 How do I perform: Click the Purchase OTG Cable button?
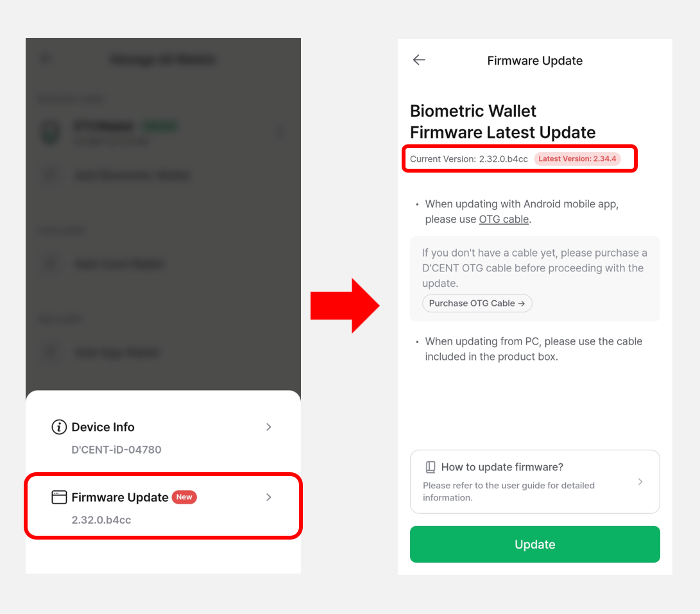point(477,303)
